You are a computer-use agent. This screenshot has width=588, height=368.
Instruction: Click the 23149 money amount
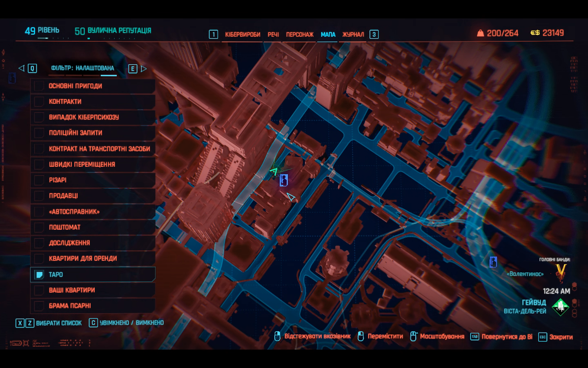click(x=553, y=33)
